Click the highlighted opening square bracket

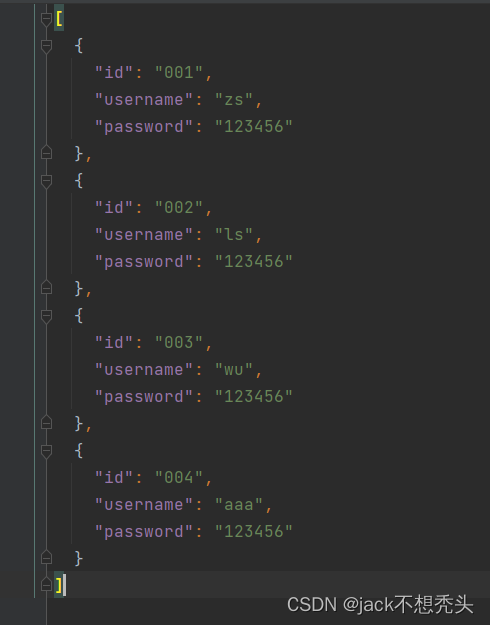pos(59,18)
